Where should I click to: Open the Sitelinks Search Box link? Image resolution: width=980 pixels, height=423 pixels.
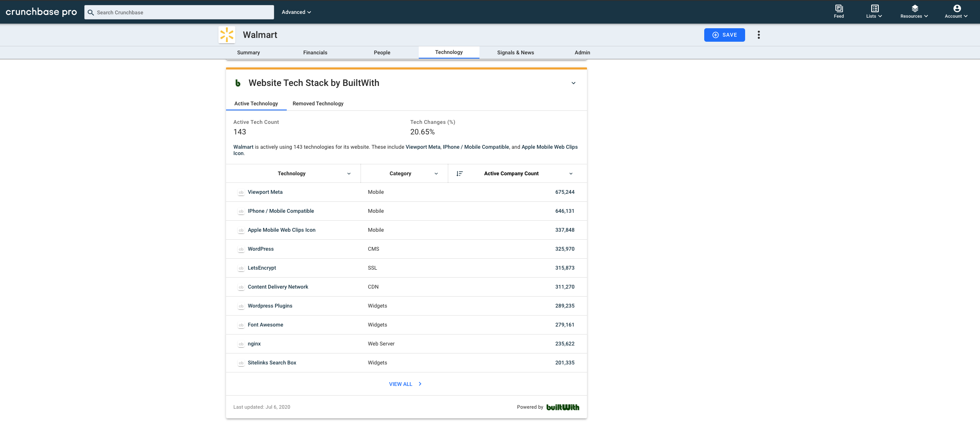[x=272, y=363]
